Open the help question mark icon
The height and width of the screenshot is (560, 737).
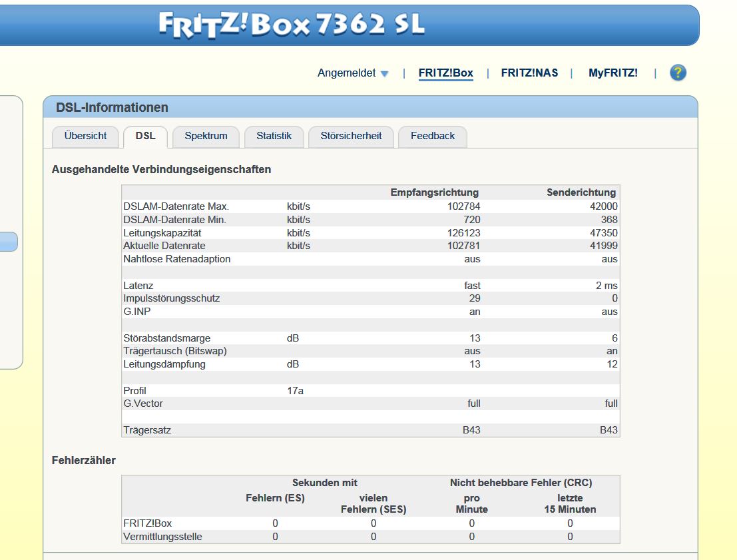pyautogui.click(x=678, y=73)
